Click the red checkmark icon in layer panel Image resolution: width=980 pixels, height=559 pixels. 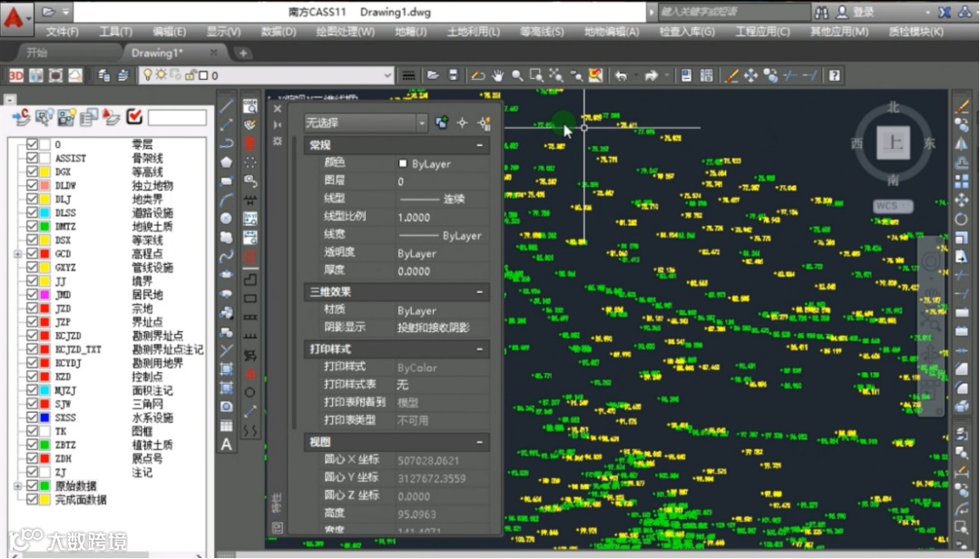[x=134, y=116]
